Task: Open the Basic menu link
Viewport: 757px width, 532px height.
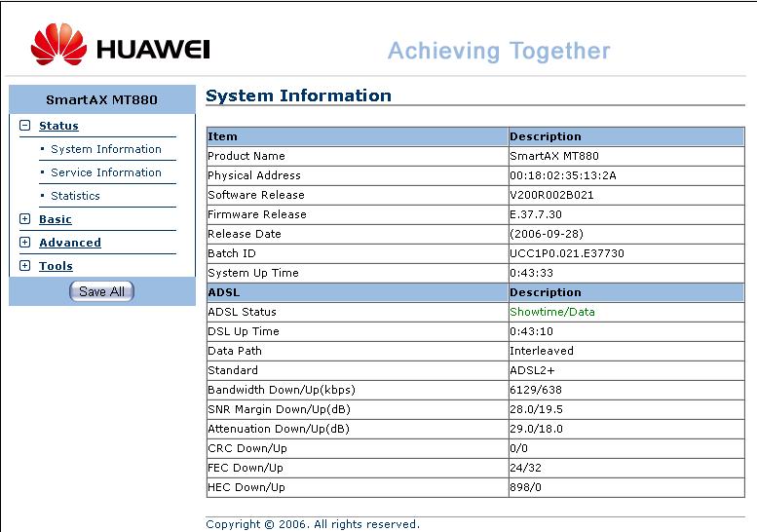Action: click(55, 219)
